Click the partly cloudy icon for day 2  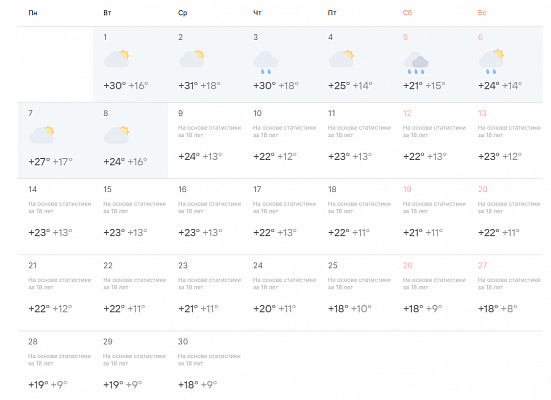[x=192, y=59]
